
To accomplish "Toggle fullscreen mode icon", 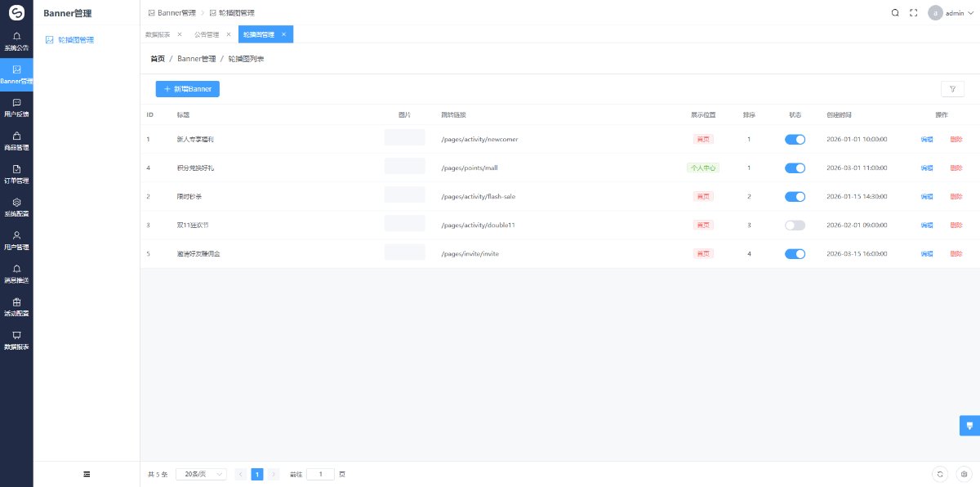I will [914, 13].
